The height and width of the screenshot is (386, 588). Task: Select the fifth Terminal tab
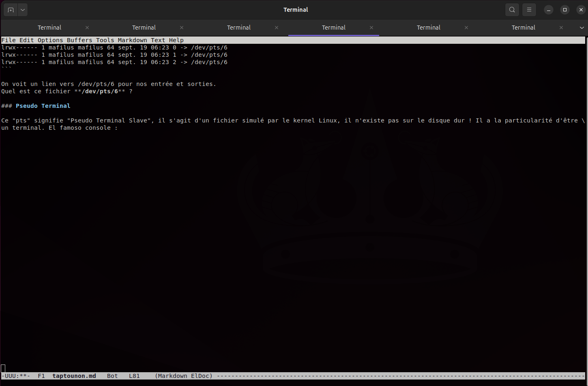click(x=429, y=28)
